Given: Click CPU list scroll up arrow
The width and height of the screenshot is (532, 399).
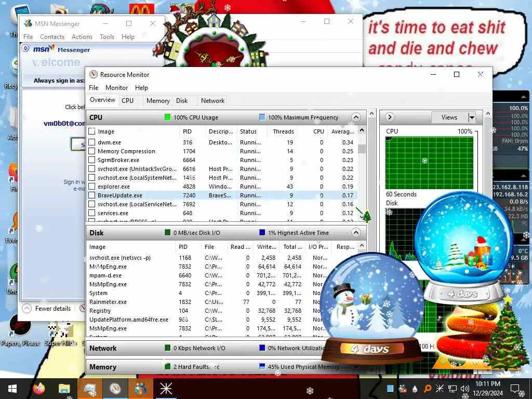Looking at the screenshot, I should pyautogui.click(x=362, y=130).
